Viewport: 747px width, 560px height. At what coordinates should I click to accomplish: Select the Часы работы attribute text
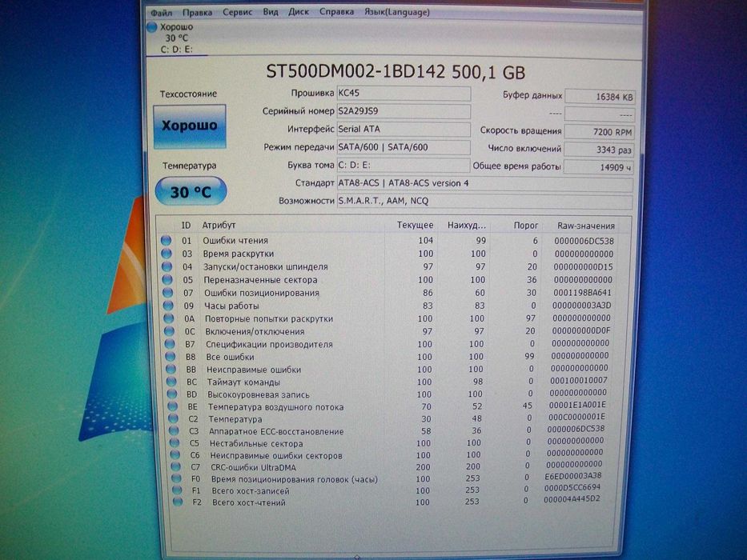[x=232, y=306]
